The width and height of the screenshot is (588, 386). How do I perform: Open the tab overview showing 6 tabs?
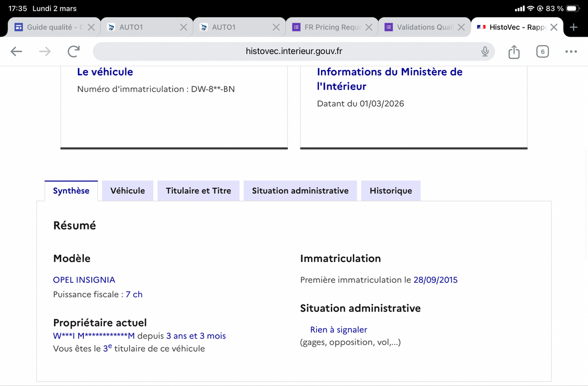coord(542,51)
